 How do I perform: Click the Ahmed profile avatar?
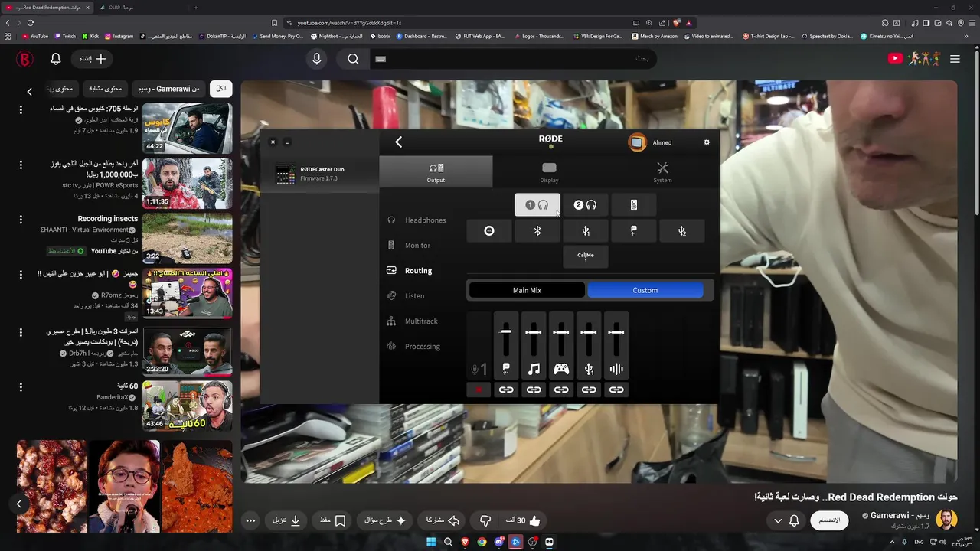[636, 142]
